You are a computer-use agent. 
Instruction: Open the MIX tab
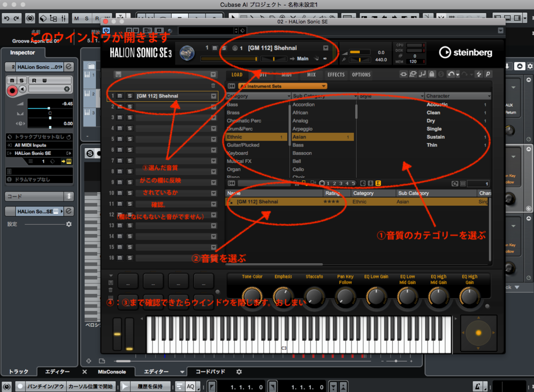pos(311,75)
